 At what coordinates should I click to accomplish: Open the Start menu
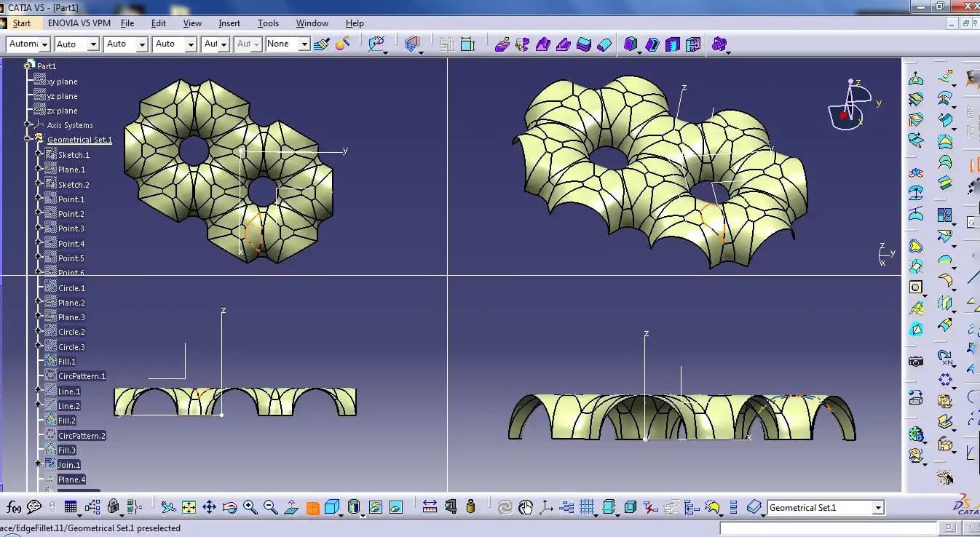pyautogui.click(x=22, y=23)
